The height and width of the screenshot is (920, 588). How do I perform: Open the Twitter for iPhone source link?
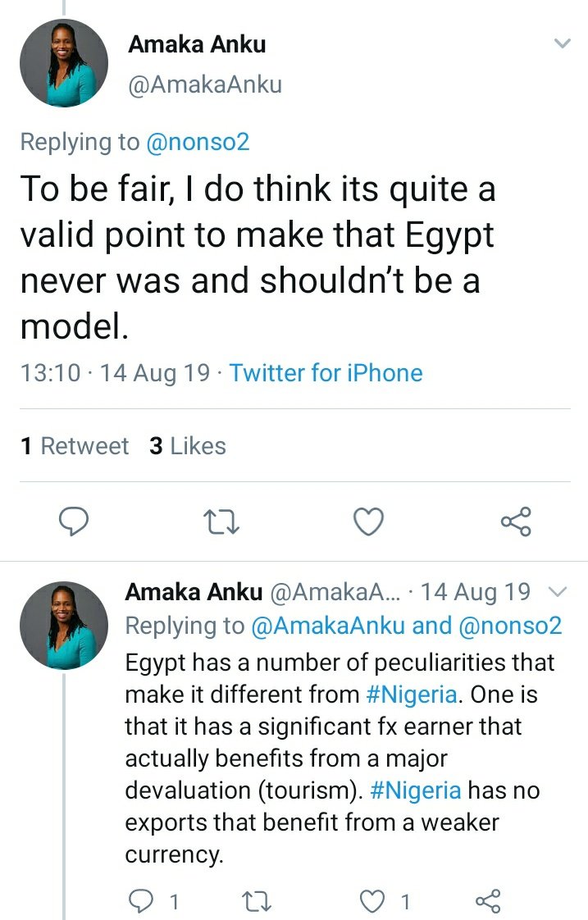pos(326,373)
